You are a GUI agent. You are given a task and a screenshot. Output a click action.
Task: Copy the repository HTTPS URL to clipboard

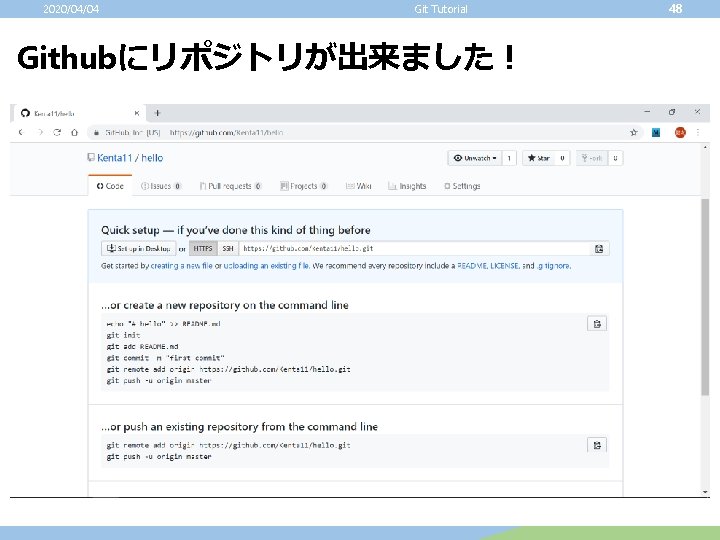tap(599, 248)
